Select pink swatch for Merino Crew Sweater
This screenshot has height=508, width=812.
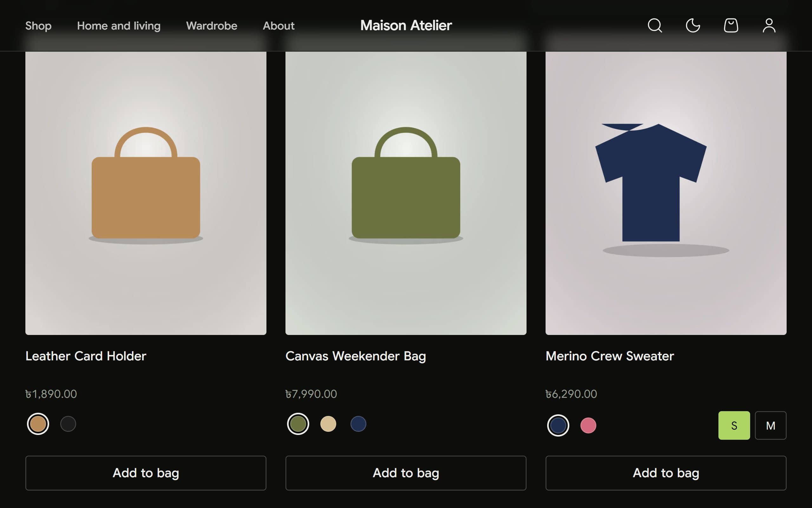(588, 425)
